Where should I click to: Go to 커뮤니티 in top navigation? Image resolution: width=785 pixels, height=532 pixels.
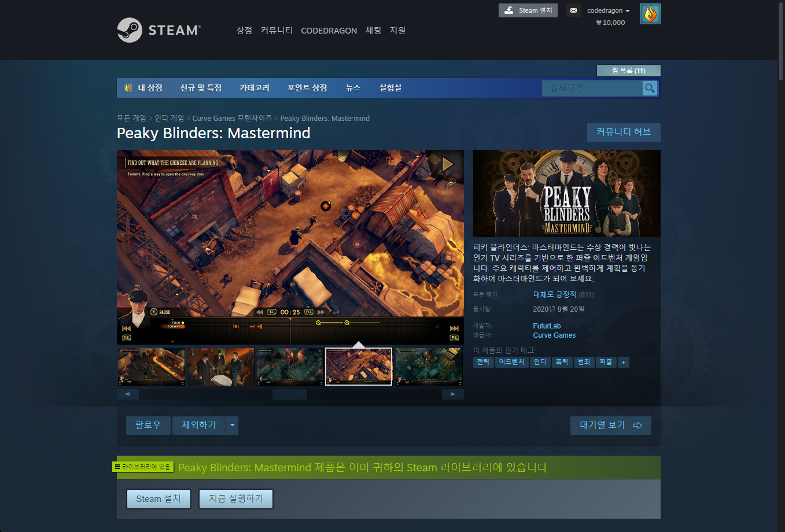[x=277, y=30]
